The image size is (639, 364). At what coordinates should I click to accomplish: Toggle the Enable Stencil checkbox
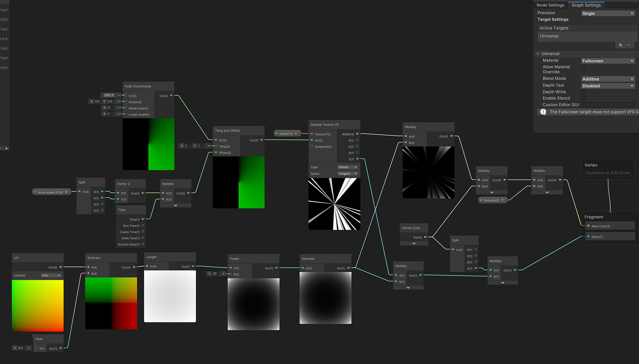click(x=583, y=98)
